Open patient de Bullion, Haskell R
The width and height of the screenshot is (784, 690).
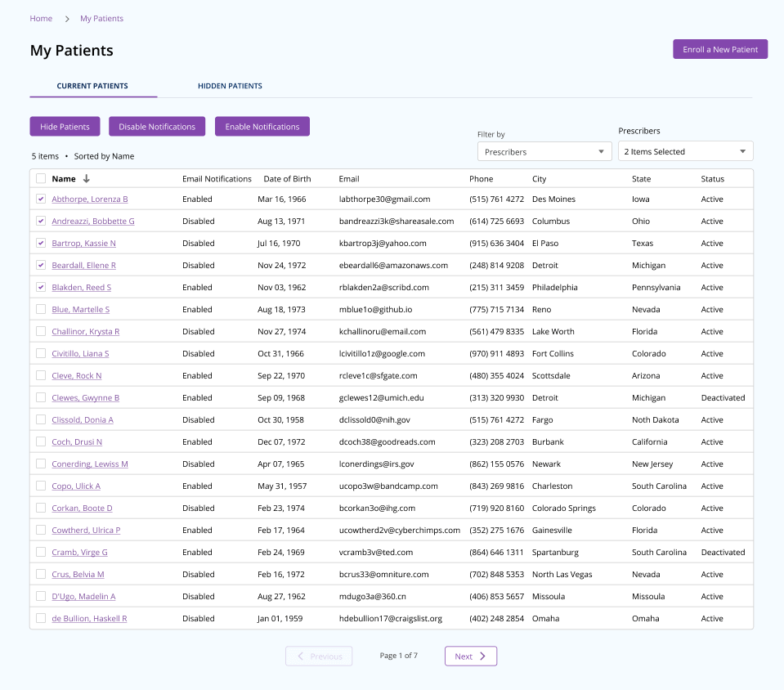click(89, 618)
